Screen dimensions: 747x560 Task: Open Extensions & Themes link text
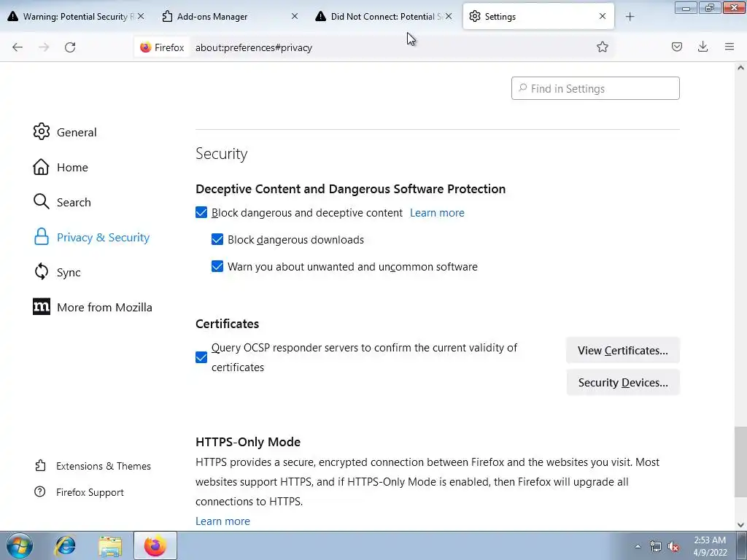pyautogui.click(x=104, y=466)
